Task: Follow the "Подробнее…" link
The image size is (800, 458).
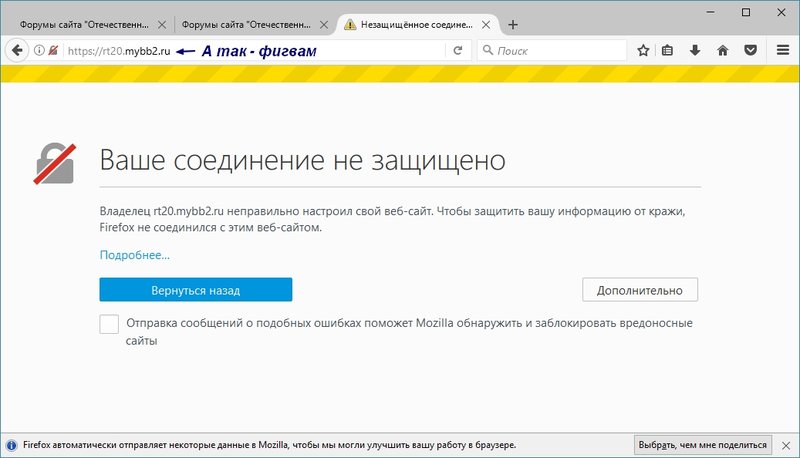Action: pyautogui.click(x=135, y=255)
